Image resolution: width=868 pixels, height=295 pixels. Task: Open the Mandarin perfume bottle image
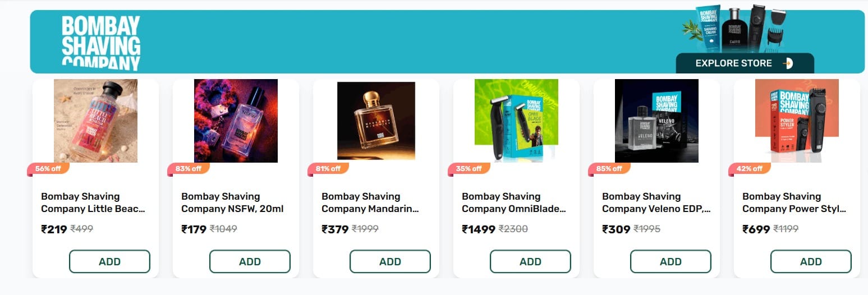click(x=376, y=121)
